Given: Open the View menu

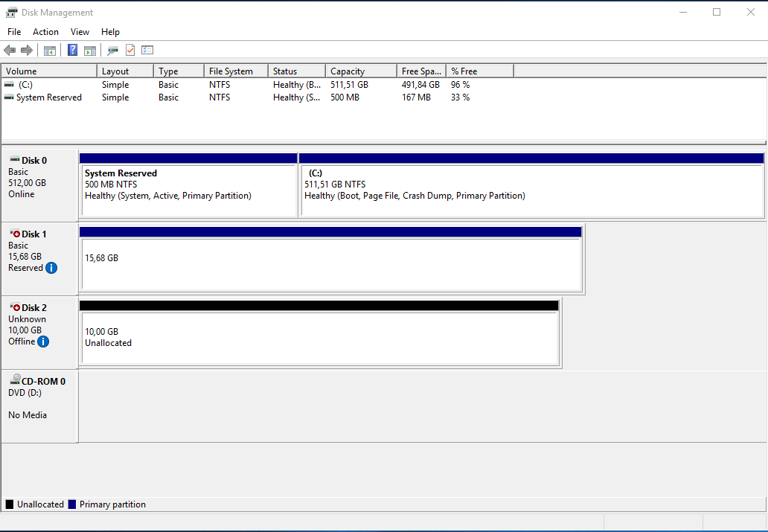Looking at the screenshot, I should tap(80, 32).
